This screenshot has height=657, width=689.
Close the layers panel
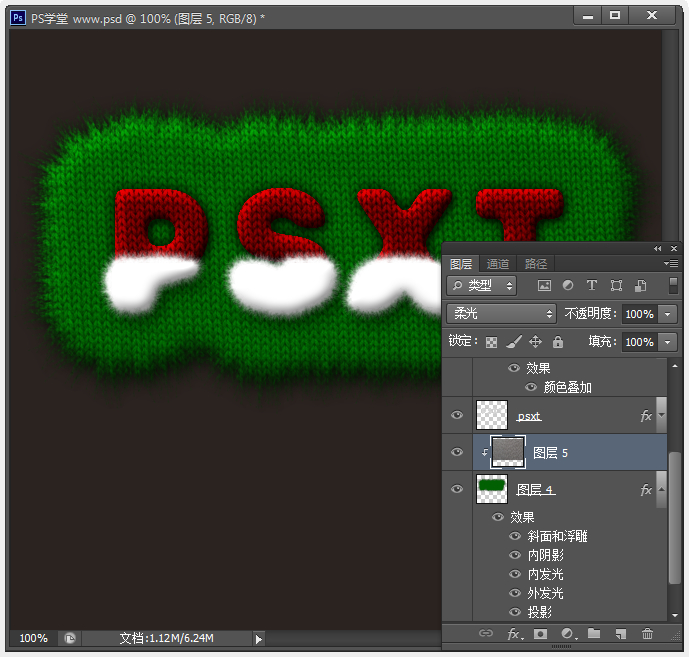[x=674, y=248]
